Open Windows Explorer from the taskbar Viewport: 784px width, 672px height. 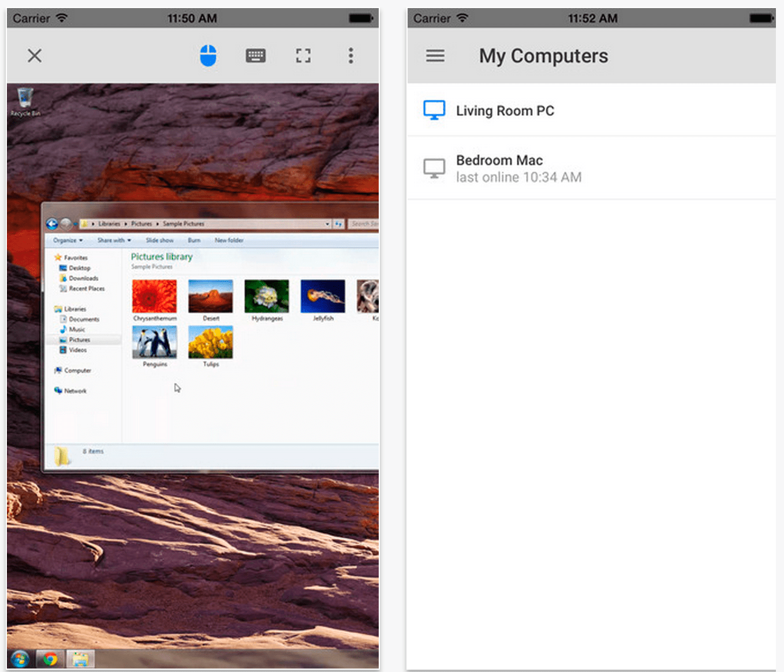(80, 658)
